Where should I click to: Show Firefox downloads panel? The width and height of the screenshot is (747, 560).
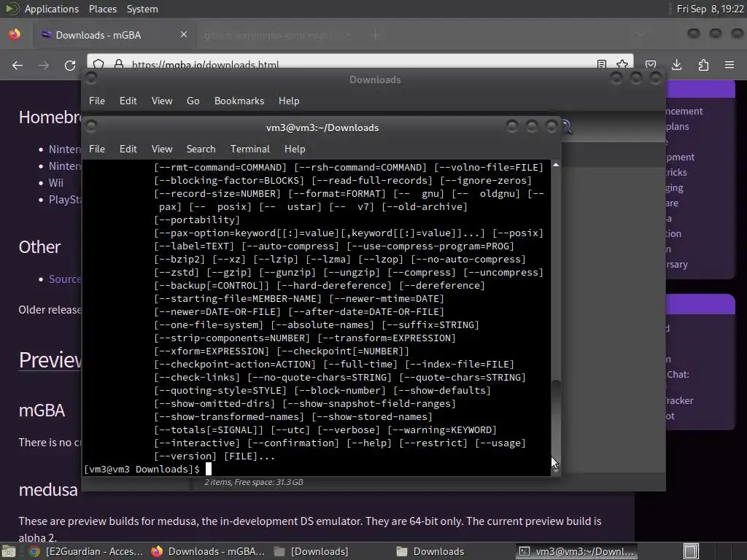676,65
